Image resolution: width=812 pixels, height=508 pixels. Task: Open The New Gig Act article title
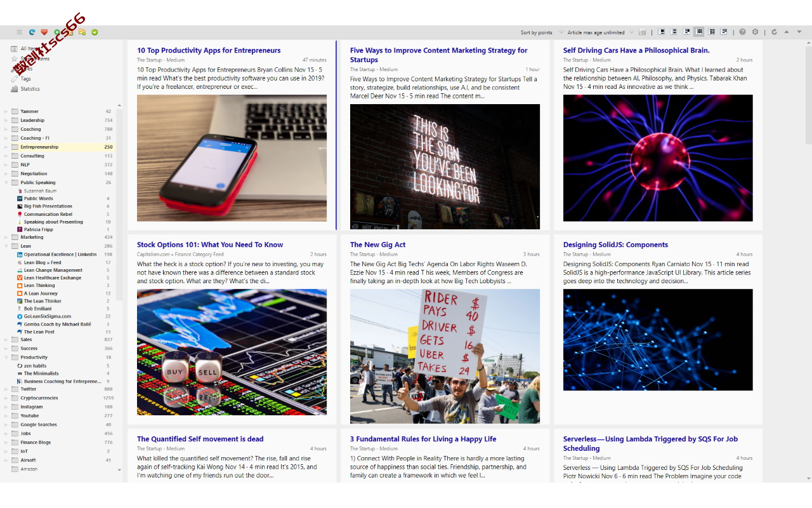click(377, 244)
